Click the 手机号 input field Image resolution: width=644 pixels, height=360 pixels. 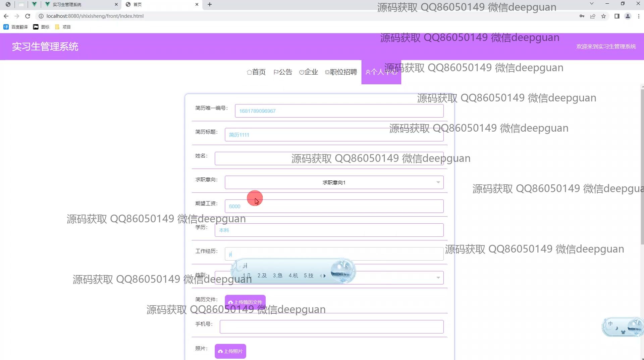[331, 327]
